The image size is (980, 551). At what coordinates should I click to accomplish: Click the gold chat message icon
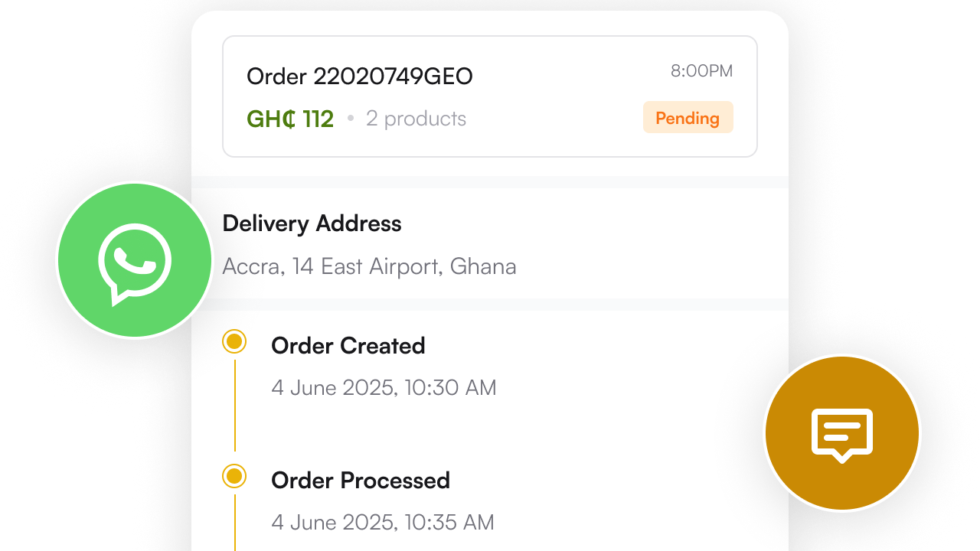coord(842,433)
